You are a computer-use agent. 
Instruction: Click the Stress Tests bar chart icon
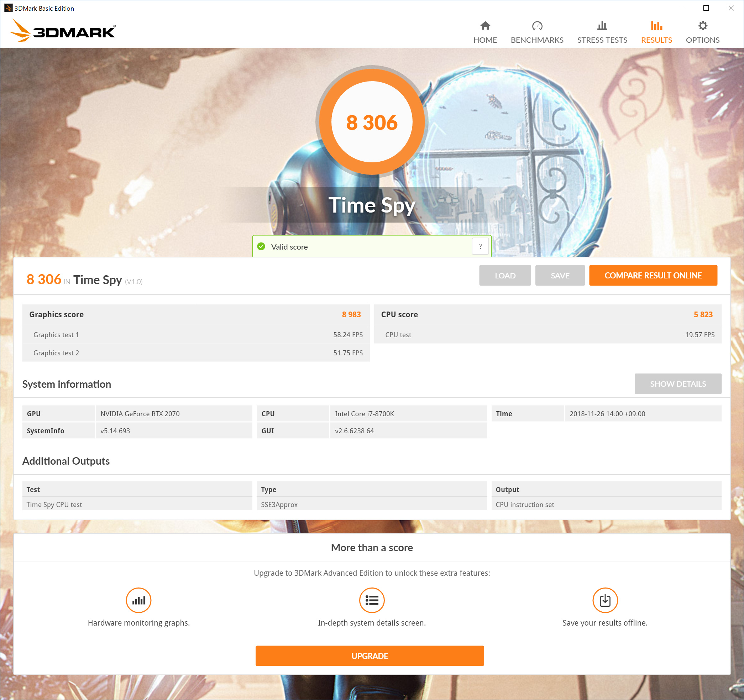(x=602, y=26)
